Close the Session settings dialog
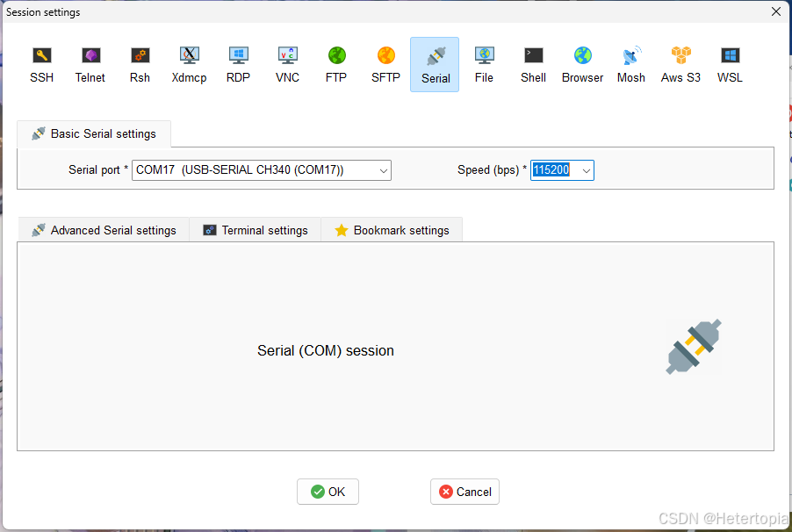Image resolution: width=792 pixels, height=532 pixels. click(776, 11)
